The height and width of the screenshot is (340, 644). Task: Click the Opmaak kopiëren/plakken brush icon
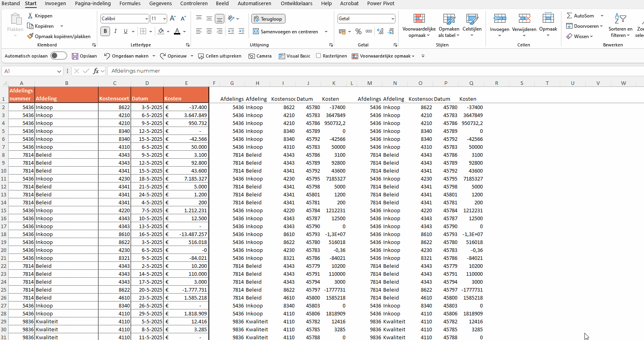coord(30,36)
